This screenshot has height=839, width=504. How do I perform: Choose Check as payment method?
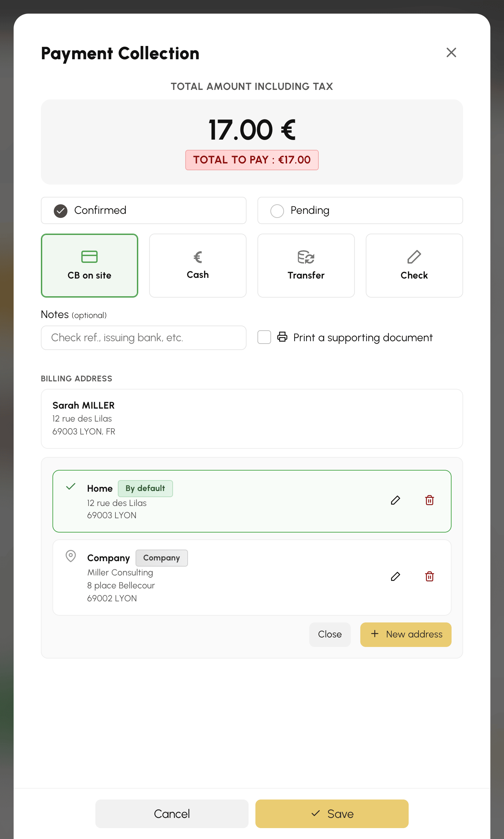[414, 266]
